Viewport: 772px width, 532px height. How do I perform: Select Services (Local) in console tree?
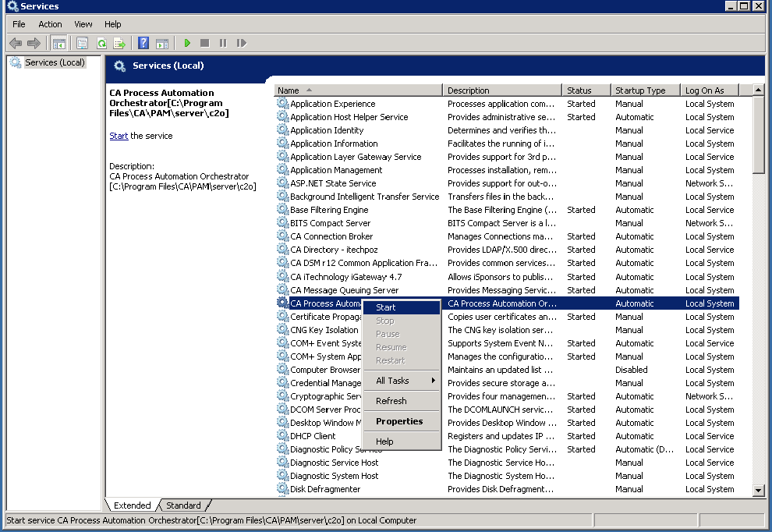[x=55, y=62]
